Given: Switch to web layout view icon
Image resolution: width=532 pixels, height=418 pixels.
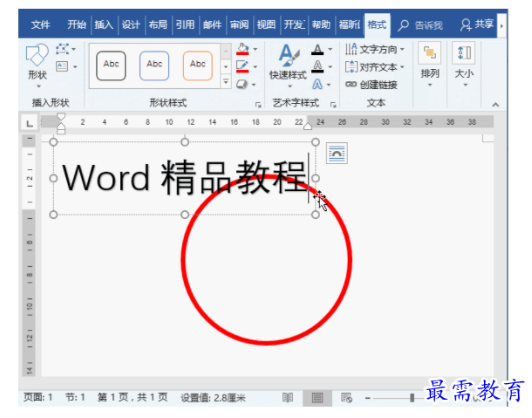Looking at the screenshot, I should pyautogui.click(x=346, y=398).
